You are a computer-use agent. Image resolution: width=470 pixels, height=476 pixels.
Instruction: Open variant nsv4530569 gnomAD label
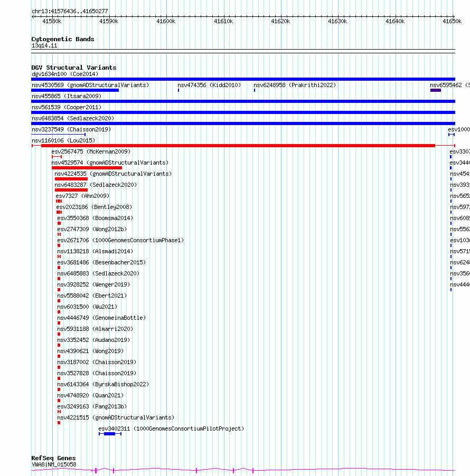click(x=90, y=85)
